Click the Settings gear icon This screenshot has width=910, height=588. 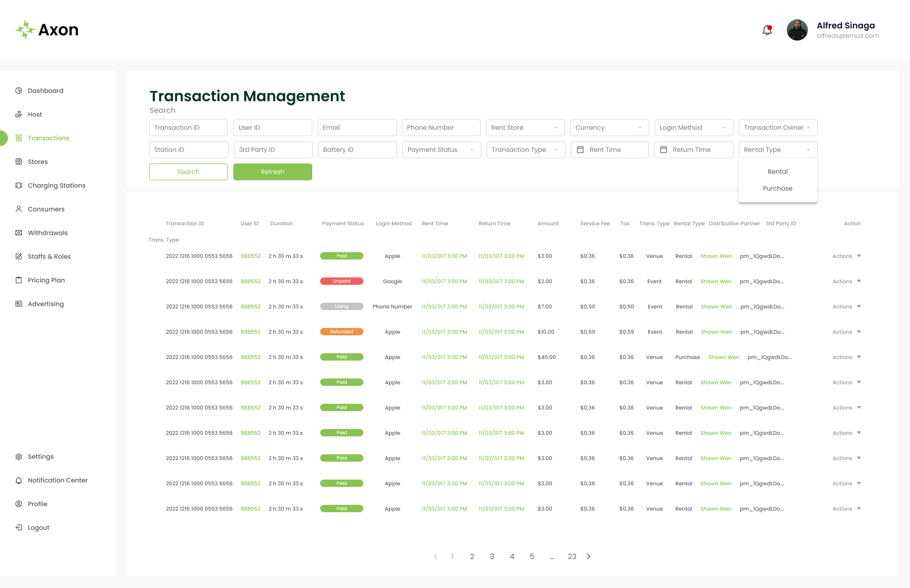(x=18, y=456)
